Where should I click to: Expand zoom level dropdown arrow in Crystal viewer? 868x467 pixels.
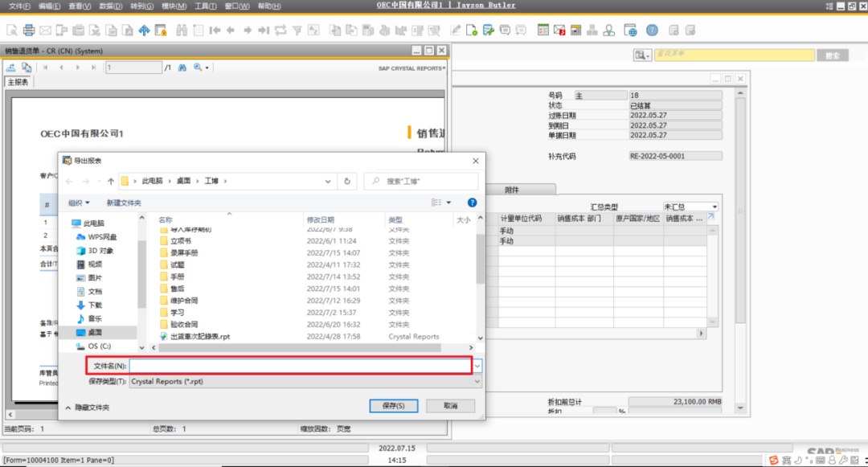207,68
